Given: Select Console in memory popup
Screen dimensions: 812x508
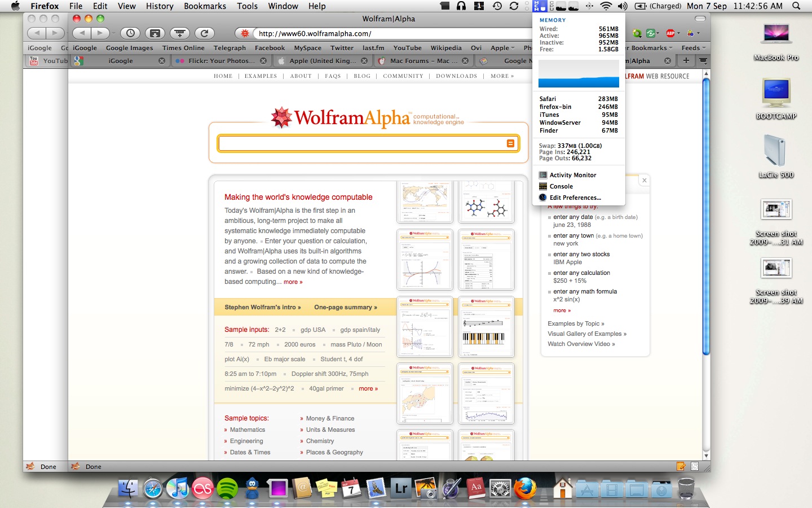Looking at the screenshot, I should [561, 186].
